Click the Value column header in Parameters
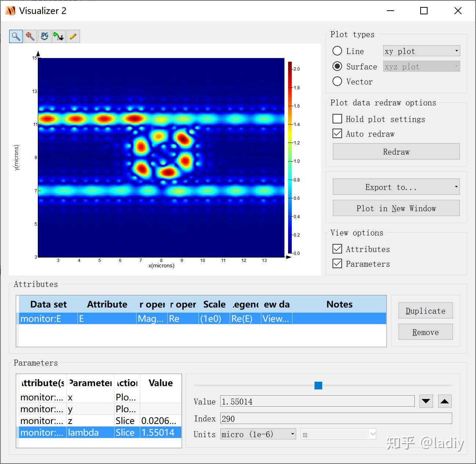Screen dimensions: 476x464 click(x=160, y=383)
